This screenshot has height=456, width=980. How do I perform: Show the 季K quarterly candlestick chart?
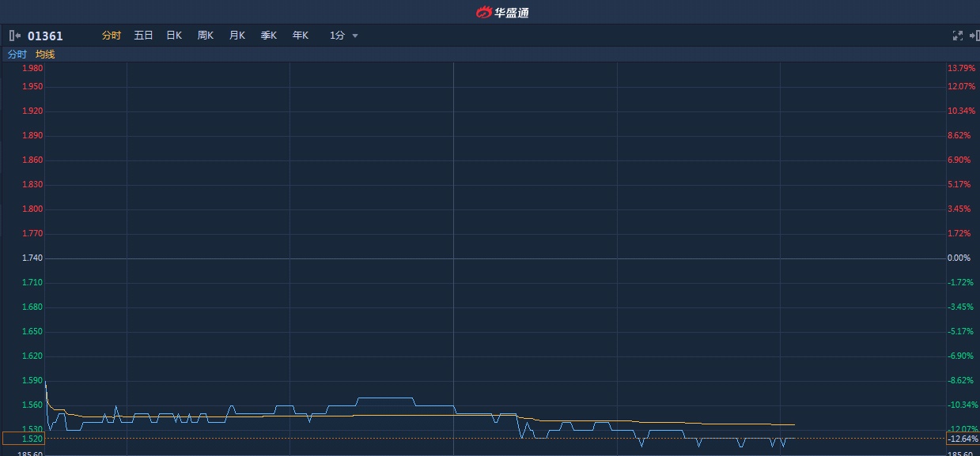[269, 36]
